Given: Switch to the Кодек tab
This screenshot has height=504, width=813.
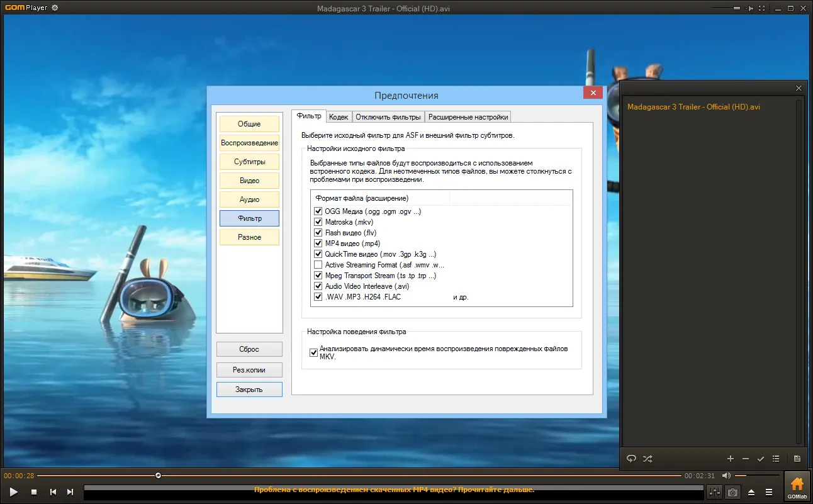Looking at the screenshot, I should 339,117.
